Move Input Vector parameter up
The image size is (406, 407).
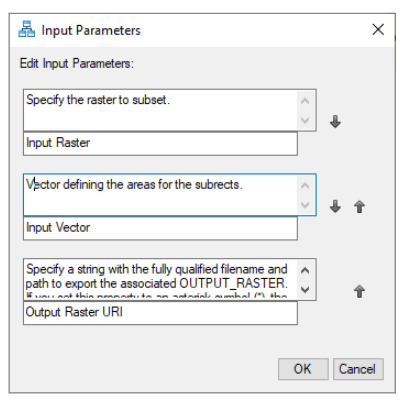point(359,206)
